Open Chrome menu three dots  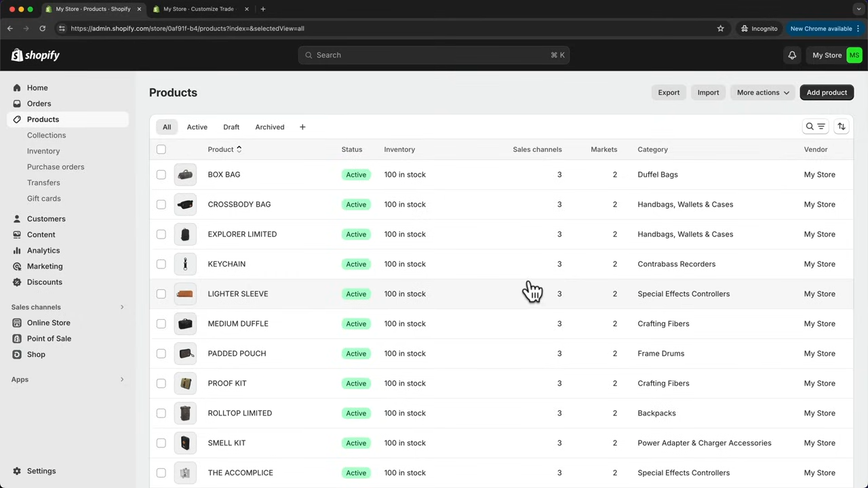(859, 28)
